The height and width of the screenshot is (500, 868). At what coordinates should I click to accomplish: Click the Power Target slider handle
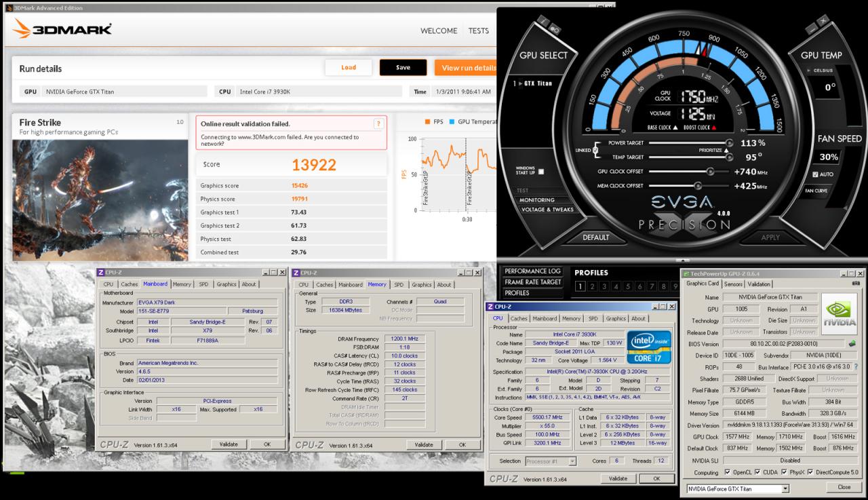click(729, 143)
